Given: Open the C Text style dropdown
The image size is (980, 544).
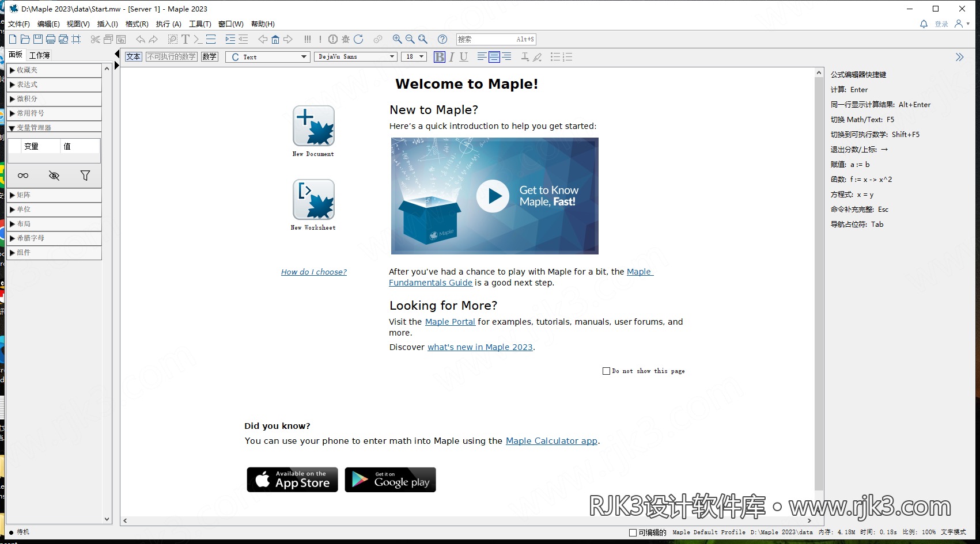Looking at the screenshot, I should [268, 57].
